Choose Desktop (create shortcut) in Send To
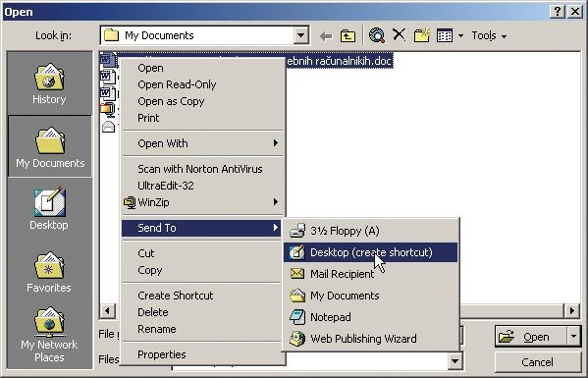 click(x=370, y=252)
